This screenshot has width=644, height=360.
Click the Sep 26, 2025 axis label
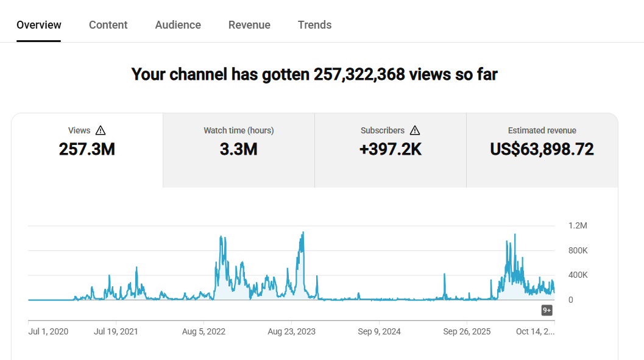(467, 332)
